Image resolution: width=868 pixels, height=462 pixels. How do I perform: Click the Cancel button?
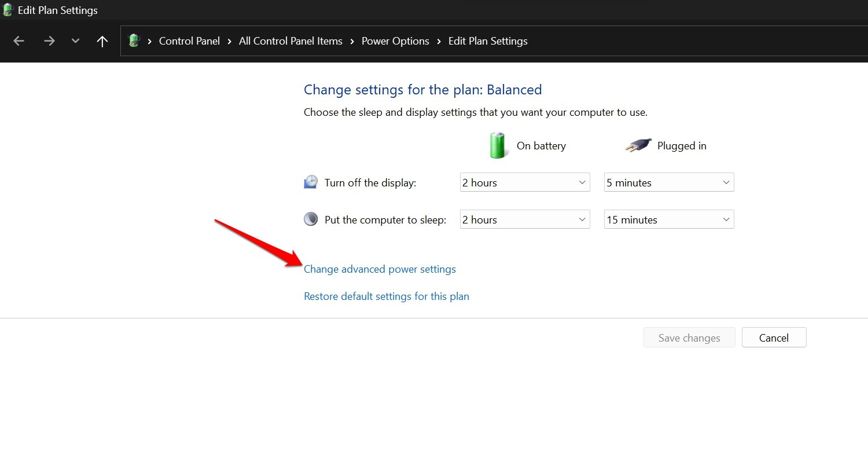[774, 338]
